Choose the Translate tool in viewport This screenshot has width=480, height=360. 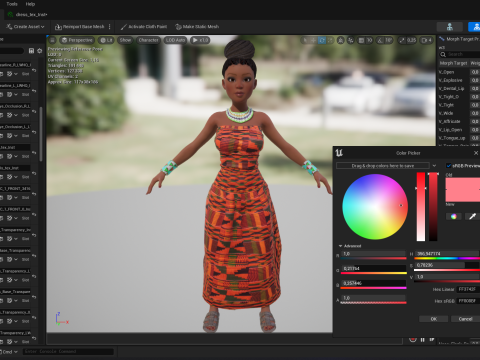313,40
